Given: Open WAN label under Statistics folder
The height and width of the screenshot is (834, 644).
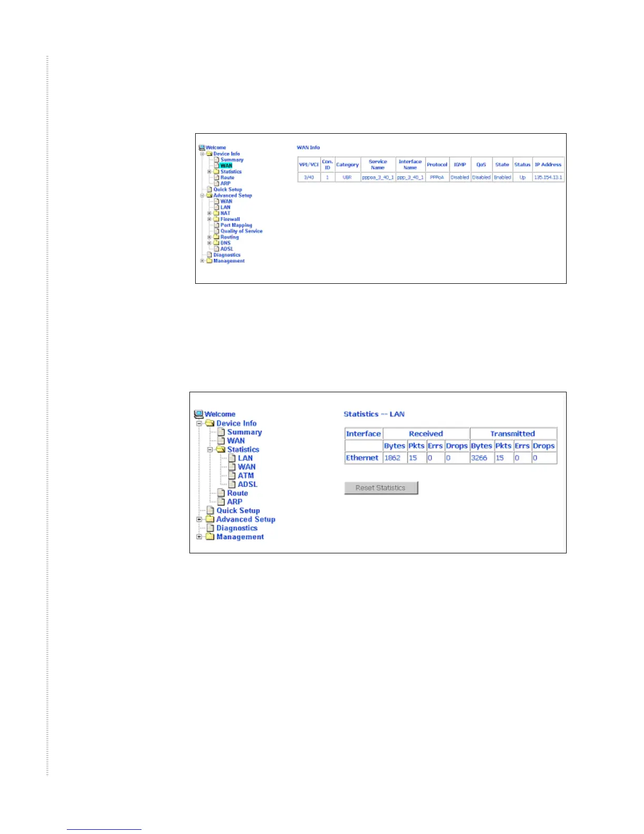Looking at the screenshot, I should (247, 467).
